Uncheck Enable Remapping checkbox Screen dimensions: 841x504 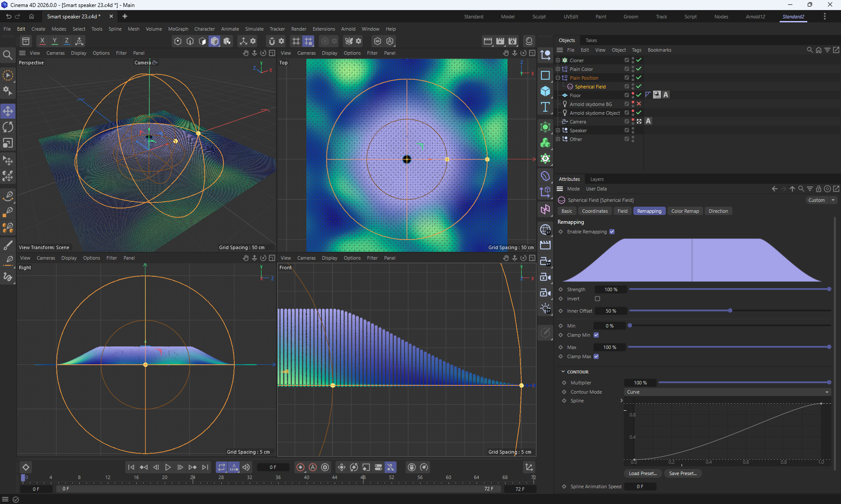(612, 232)
